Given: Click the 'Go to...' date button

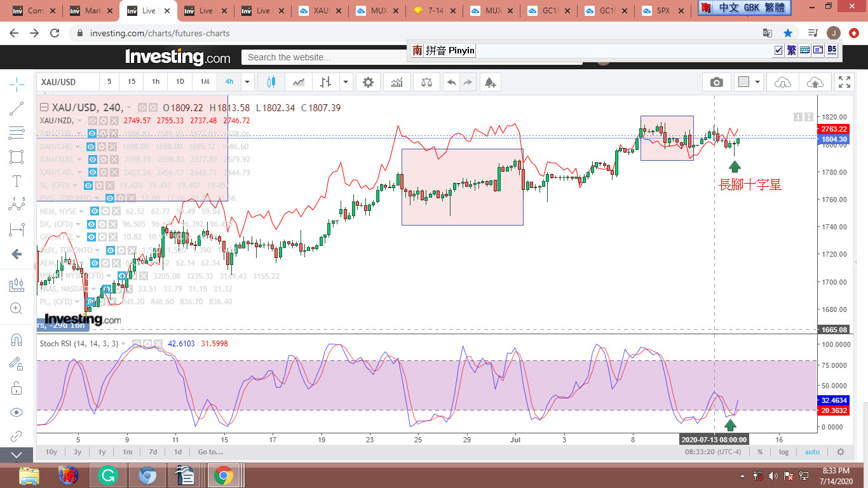Looking at the screenshot, I should pos(210,452).
